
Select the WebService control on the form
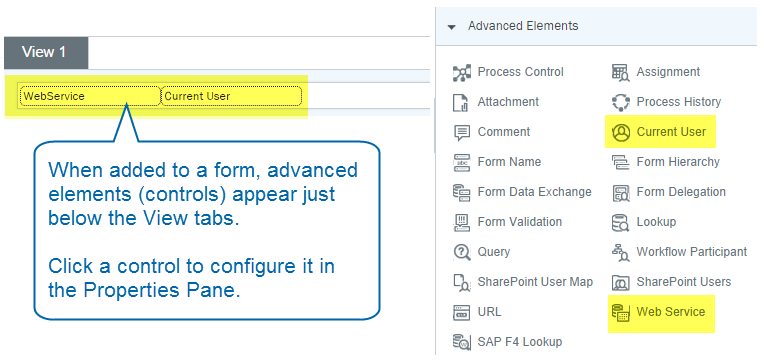click(x=90, y=96)
